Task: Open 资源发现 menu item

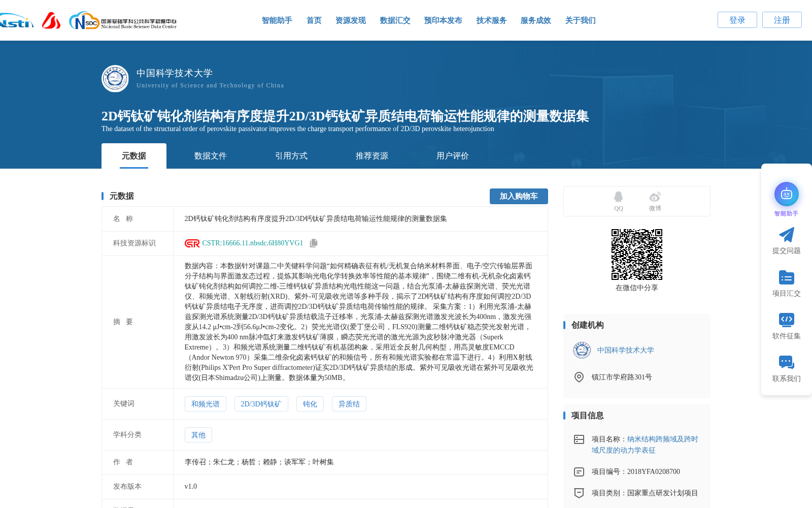Action: pyautogui.click(x=351, y=20)
